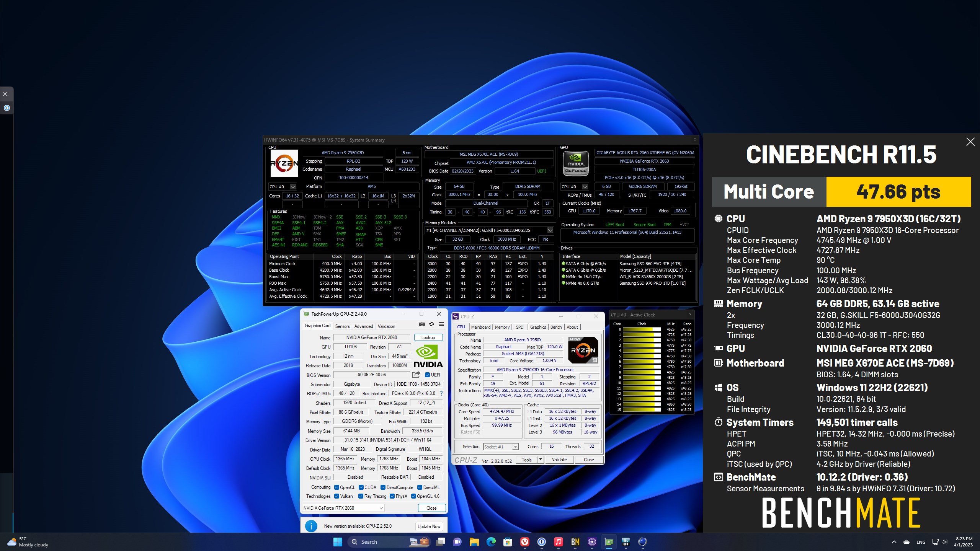The height and width of the screenshot is (551, 980).
Task: Click the Tools dropdown arrow in CPU-Z
Action: tap(541, 460)
